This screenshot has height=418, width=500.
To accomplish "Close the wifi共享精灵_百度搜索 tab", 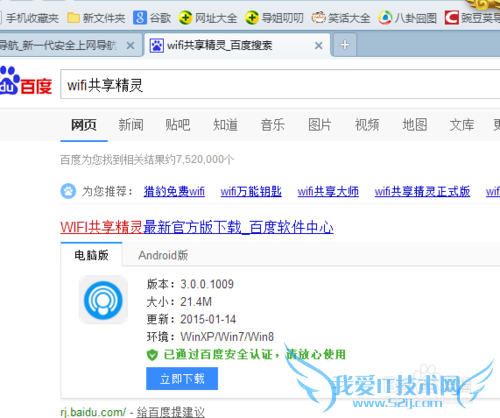I will tap(319, 45).
